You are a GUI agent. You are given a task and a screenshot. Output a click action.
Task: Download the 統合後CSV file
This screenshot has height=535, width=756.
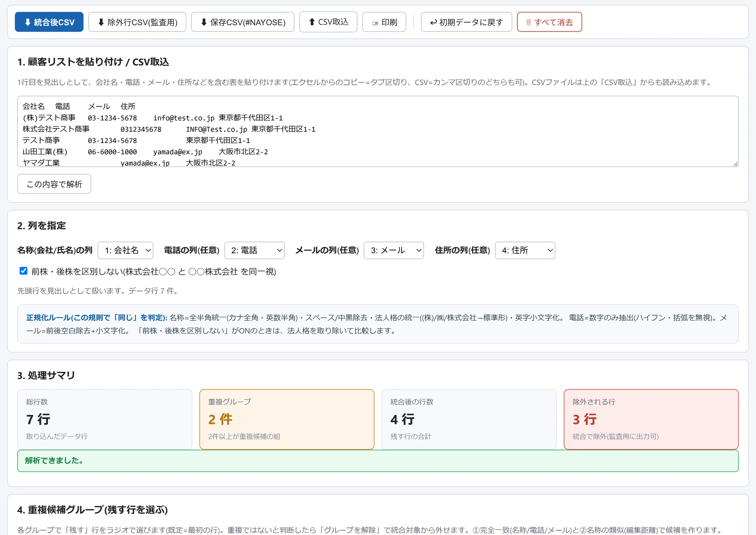coord(49,22)
